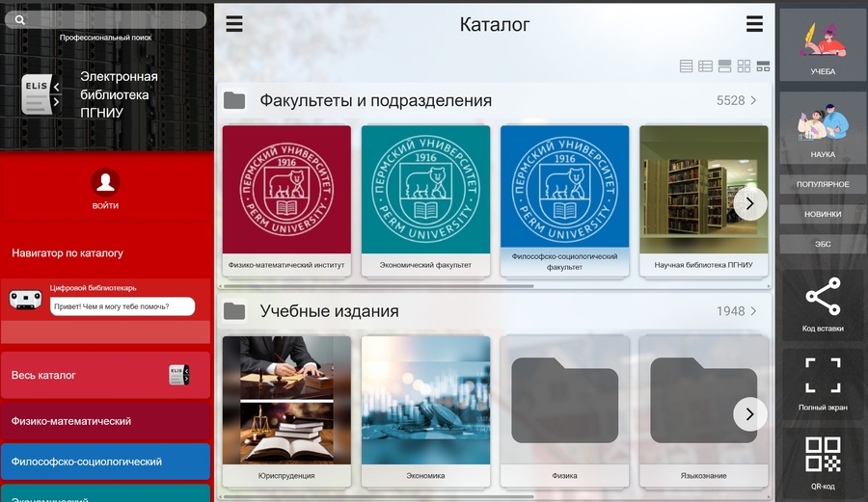Open the left hamburger menu beside Каталог

(234, 25)
